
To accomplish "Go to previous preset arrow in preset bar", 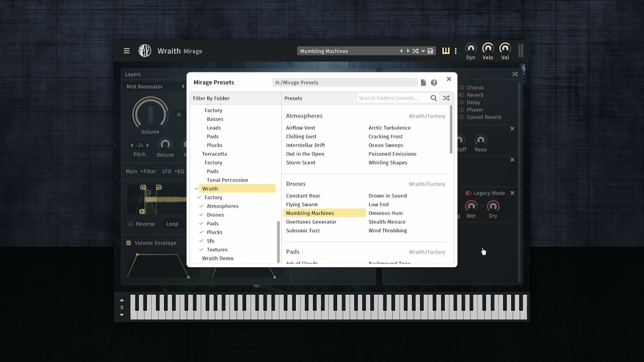I will (401, 51).
